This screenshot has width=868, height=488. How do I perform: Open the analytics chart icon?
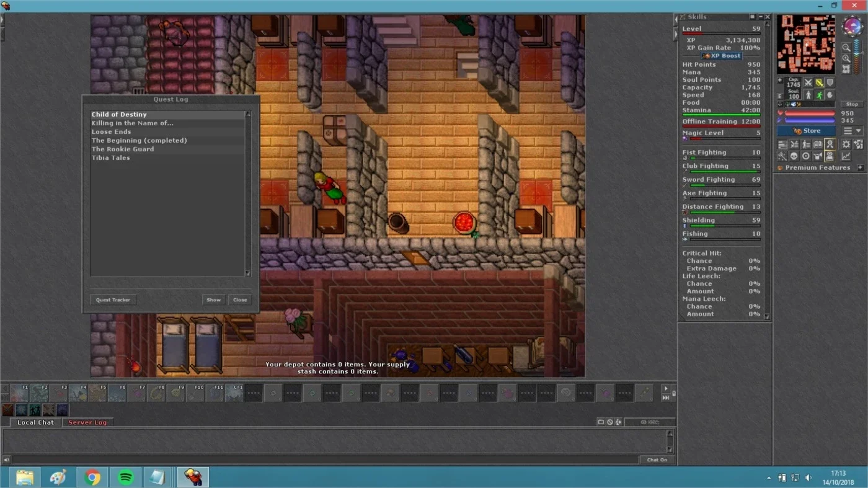(846, 156)
